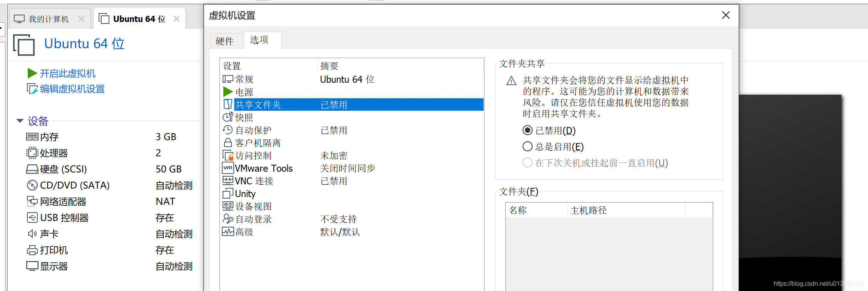Click the 设备视图 icon

coord(228,206)
